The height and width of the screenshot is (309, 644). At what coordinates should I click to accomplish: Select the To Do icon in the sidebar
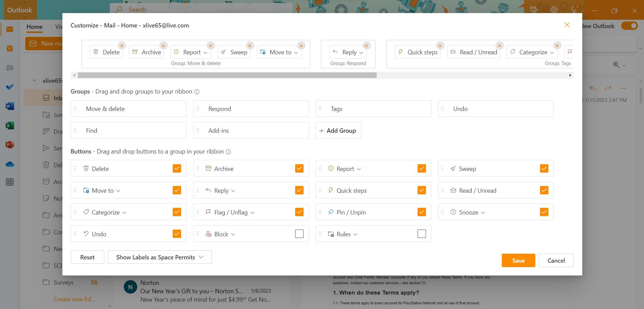coord(9,86)
